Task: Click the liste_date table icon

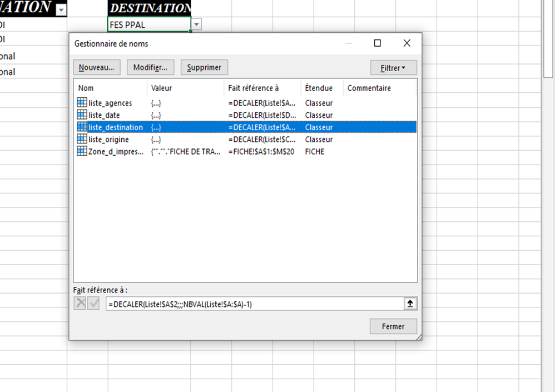Action: 82,115
